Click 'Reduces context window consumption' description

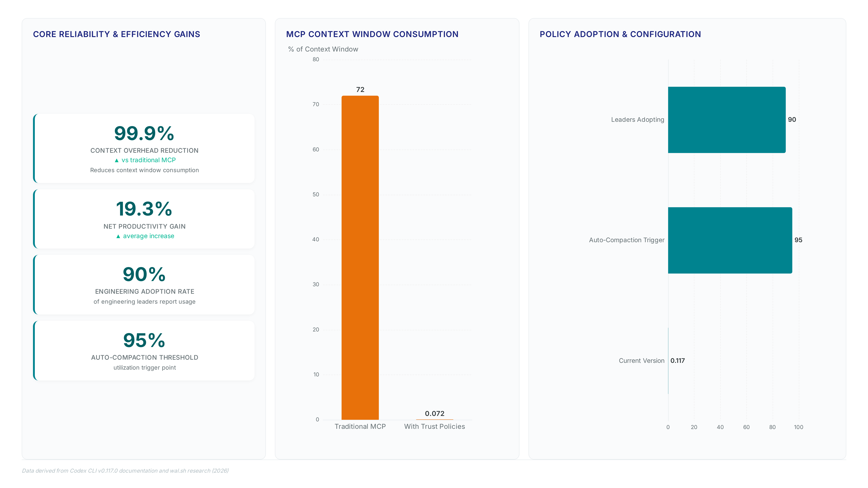(x=144, y=170)
